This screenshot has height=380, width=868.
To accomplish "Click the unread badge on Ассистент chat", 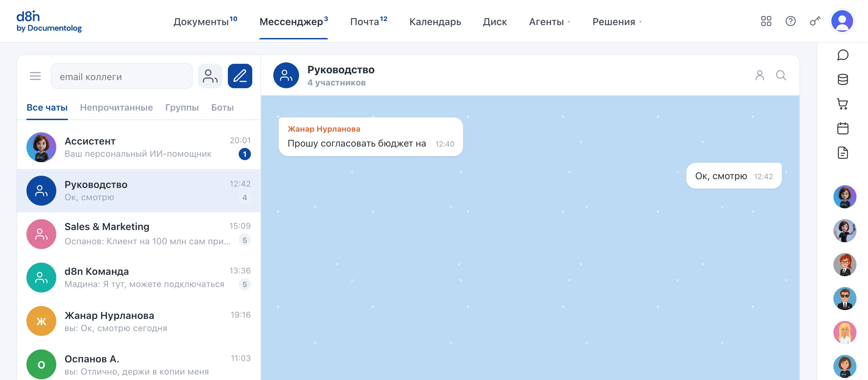I will point(245,154).
